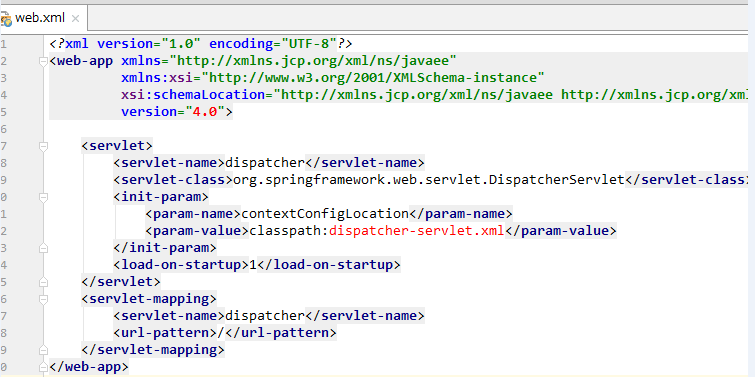Click the opening <servlet> tag
Viewport: 755px width, 377px height.
(x=117, y=145)
